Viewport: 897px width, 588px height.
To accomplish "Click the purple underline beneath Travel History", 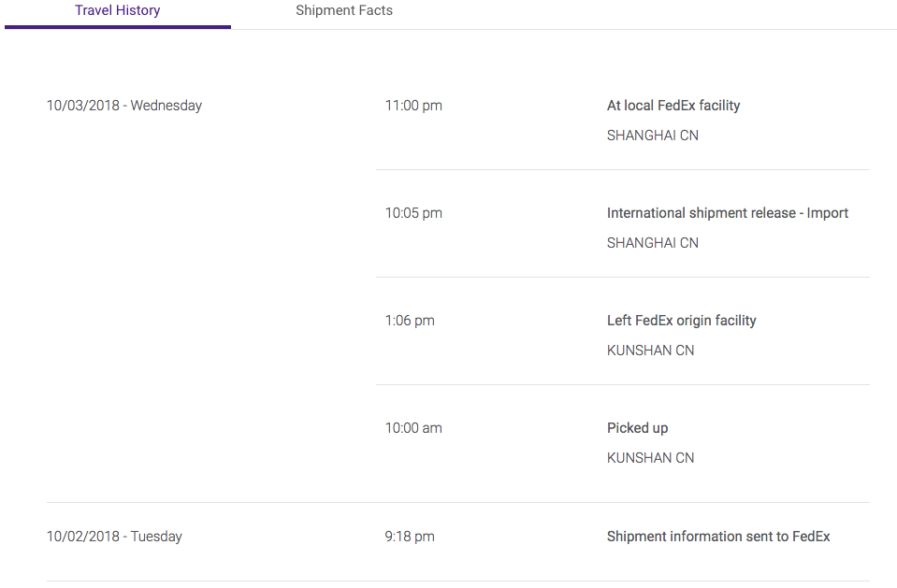I will 118,27.
